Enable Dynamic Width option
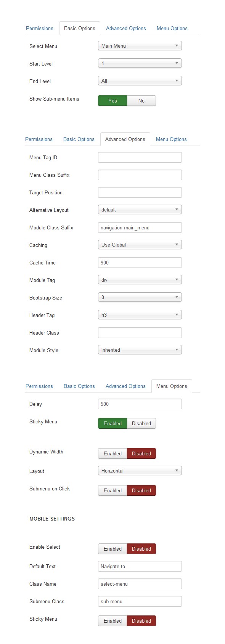This screenshot has height=644, width=225. point(112,453)
